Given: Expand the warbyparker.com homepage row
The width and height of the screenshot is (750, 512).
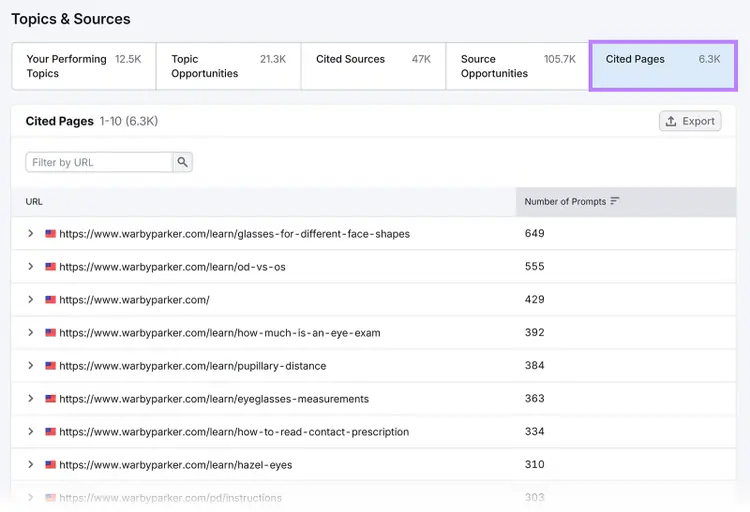Looking at the screenshot, I should [x=31, y=300].
